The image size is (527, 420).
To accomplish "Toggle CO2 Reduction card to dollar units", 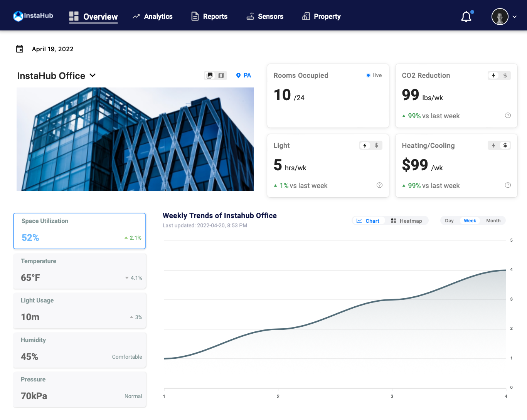I will point(505,76).
